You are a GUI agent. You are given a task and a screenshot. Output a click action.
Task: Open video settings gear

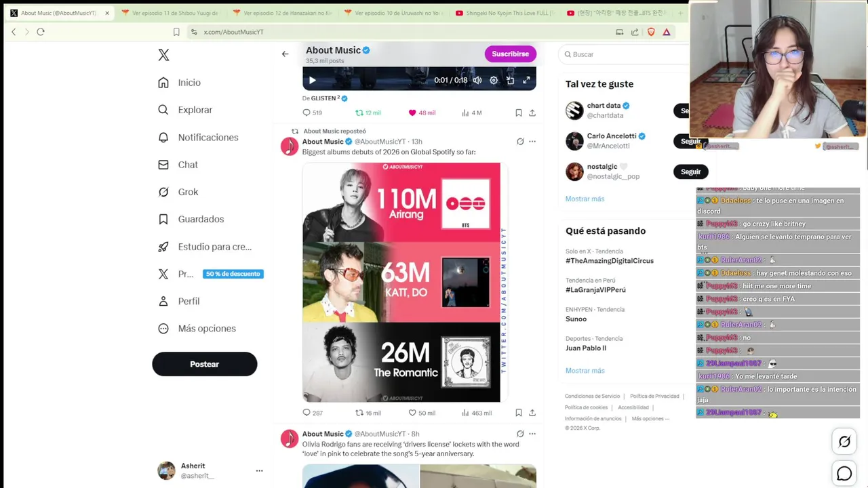point(494,80)
